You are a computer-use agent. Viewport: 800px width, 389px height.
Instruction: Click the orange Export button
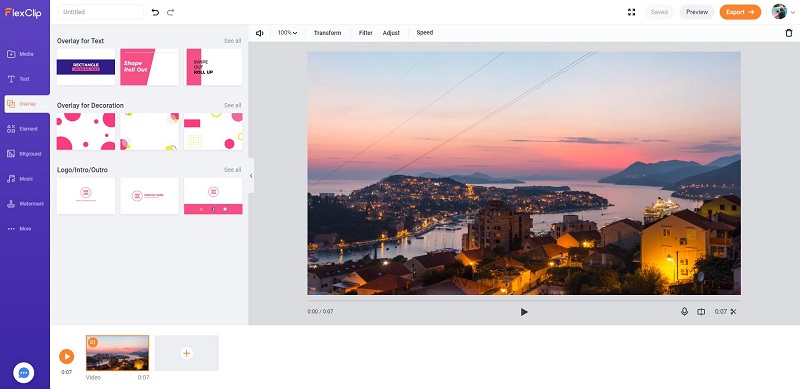click(740, 12)
